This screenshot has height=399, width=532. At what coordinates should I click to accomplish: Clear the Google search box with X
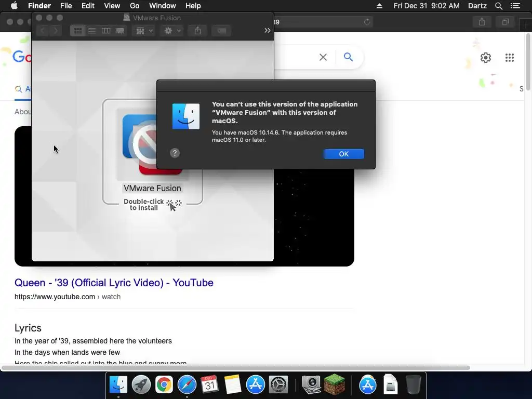pyautogui.click(x=323, y=57)
